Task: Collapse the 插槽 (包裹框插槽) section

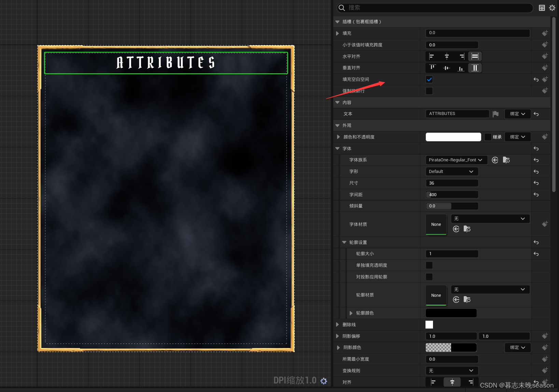Action: (337, 22)
